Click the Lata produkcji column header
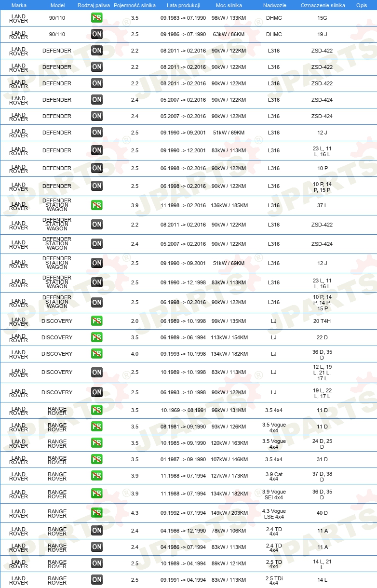The image size is (377, 588). tap(183, 5)
